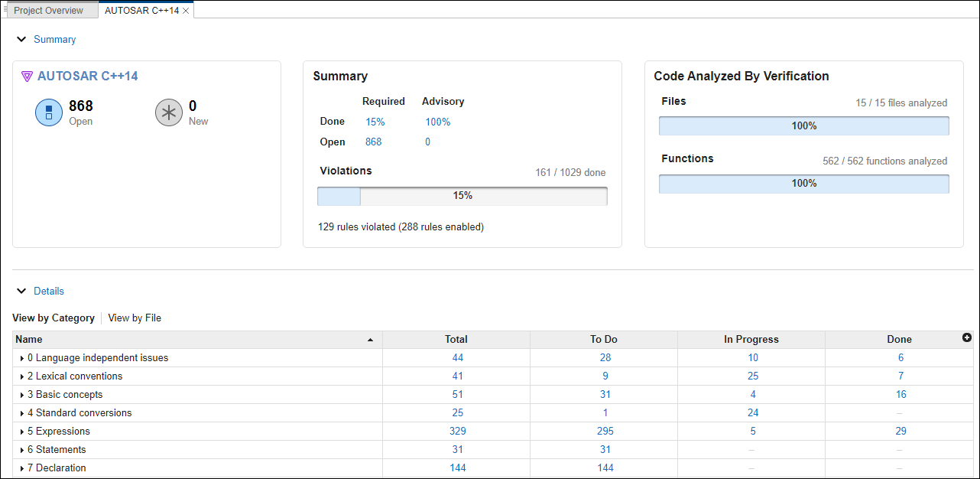
Task: Click the add column plus icon
Action: [x=967, y=338]
